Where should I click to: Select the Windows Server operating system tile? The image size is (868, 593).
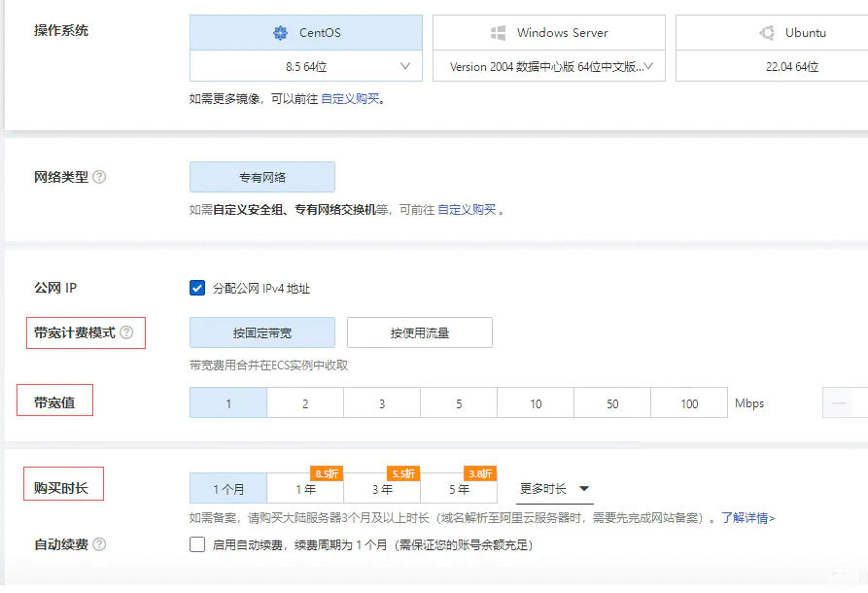(548, 33)
